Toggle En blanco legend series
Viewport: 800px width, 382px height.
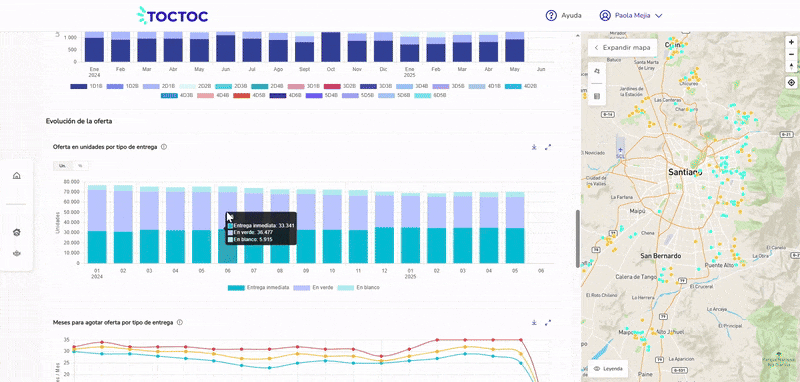359,288
